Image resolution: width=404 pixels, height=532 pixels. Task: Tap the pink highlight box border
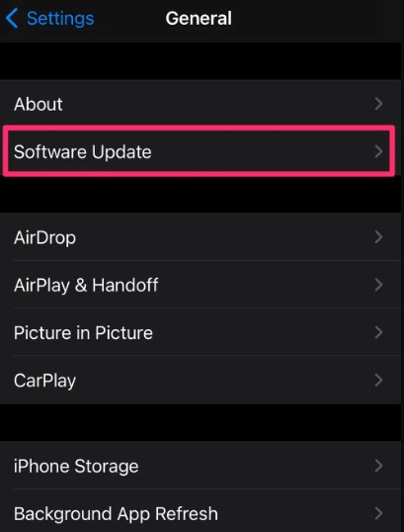[x=200, y=127]
